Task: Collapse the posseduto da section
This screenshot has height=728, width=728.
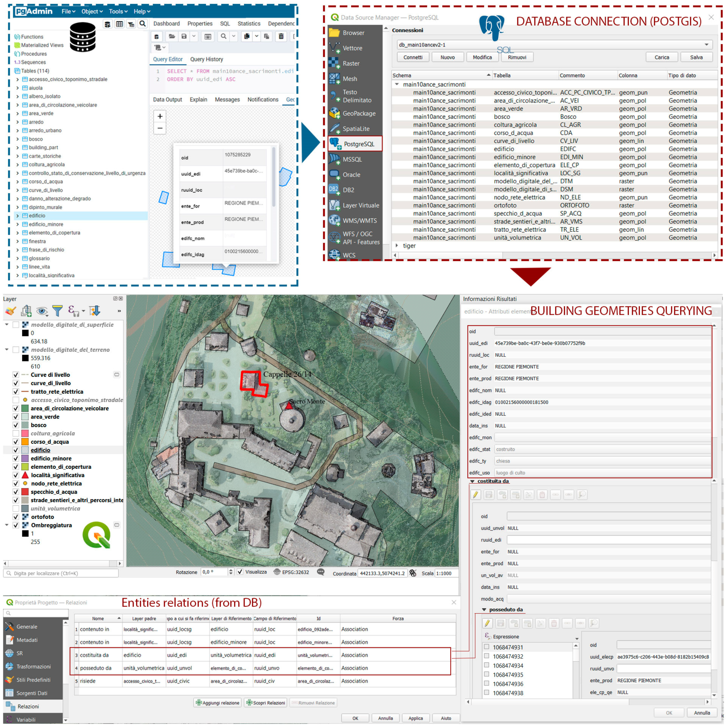Action: point(484,609)
